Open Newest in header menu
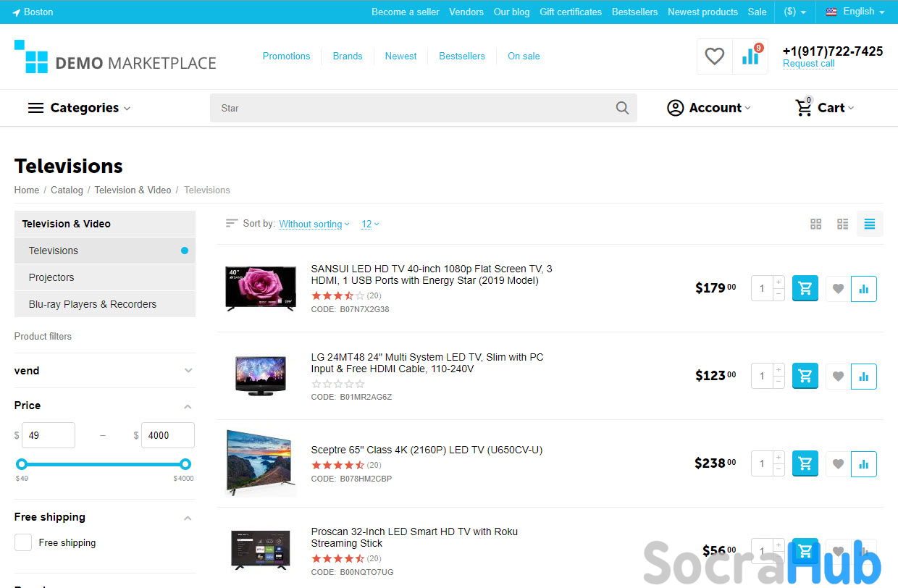Viewport: 898px width, 588px height. 400,56
